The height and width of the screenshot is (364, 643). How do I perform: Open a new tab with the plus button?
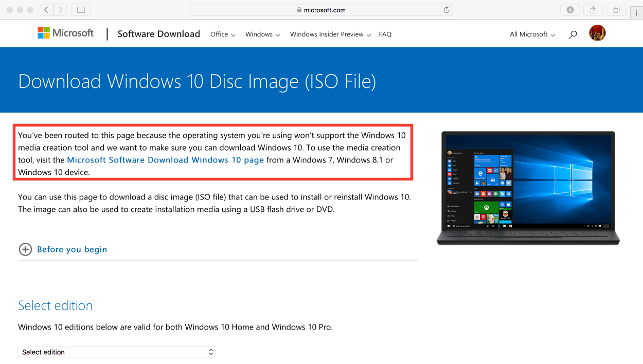click(636, 13)
